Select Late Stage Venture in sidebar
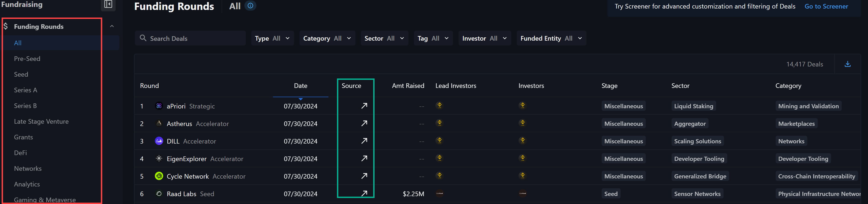The image size is (868, 204). tap(41, 121)
